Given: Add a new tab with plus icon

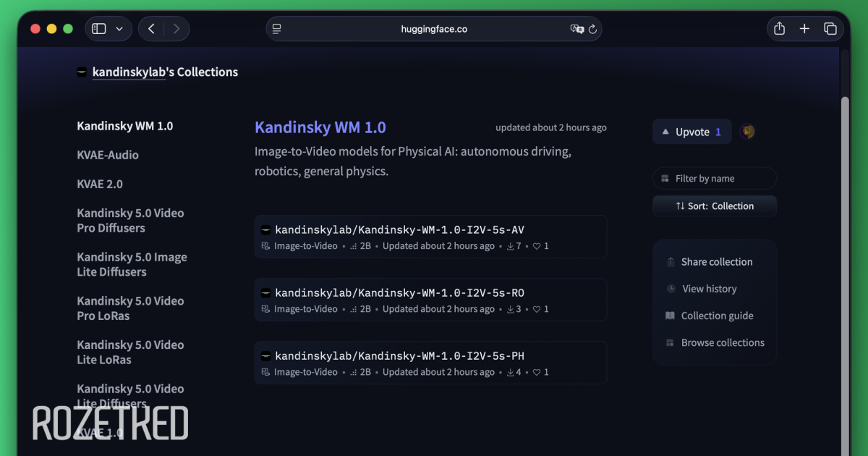Looking at the screenshot, I should click(804, 29).
